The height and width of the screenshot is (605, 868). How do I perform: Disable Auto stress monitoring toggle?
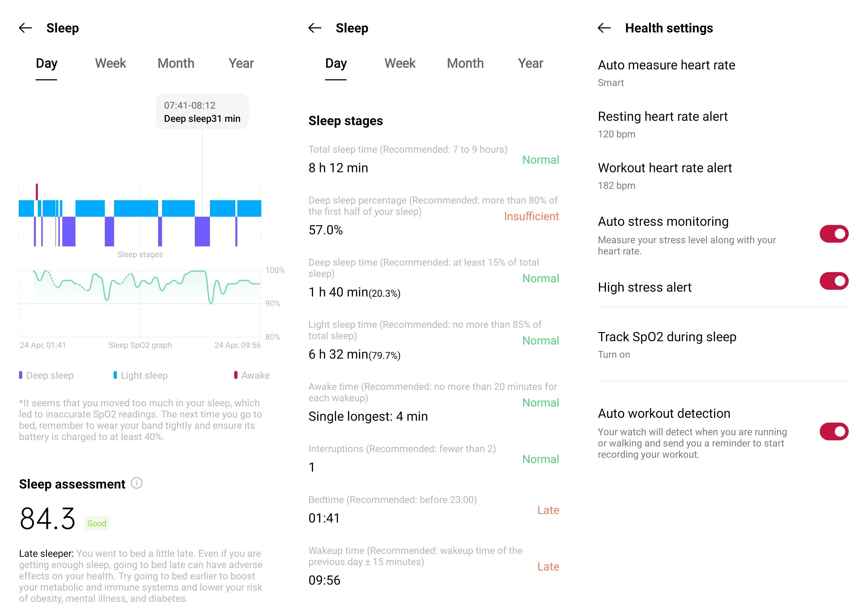pos(834,234)
